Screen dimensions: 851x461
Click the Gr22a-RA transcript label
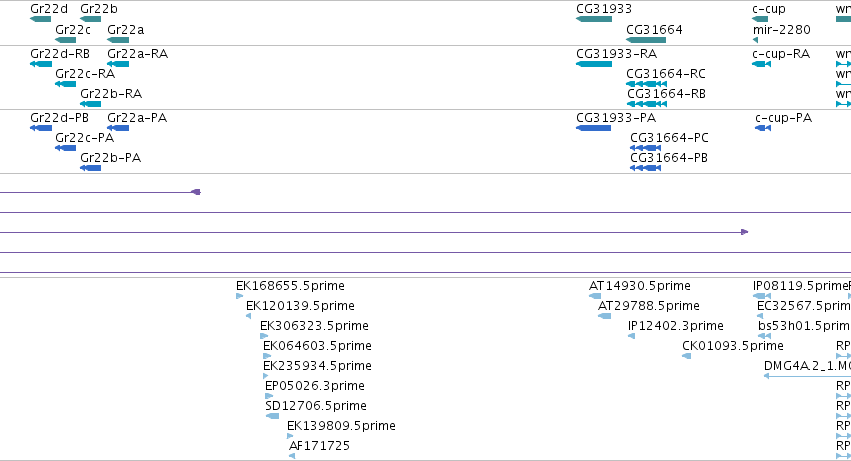[137, 54]
